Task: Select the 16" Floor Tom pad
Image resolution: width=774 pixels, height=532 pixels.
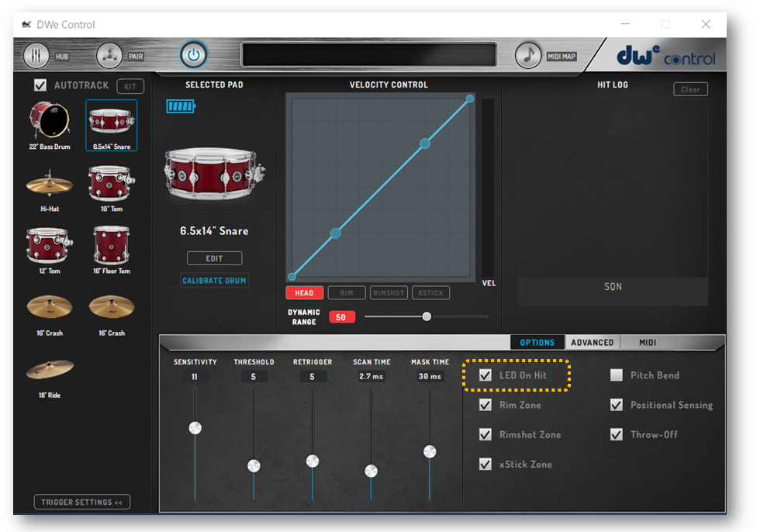Action: click(112, 250)
